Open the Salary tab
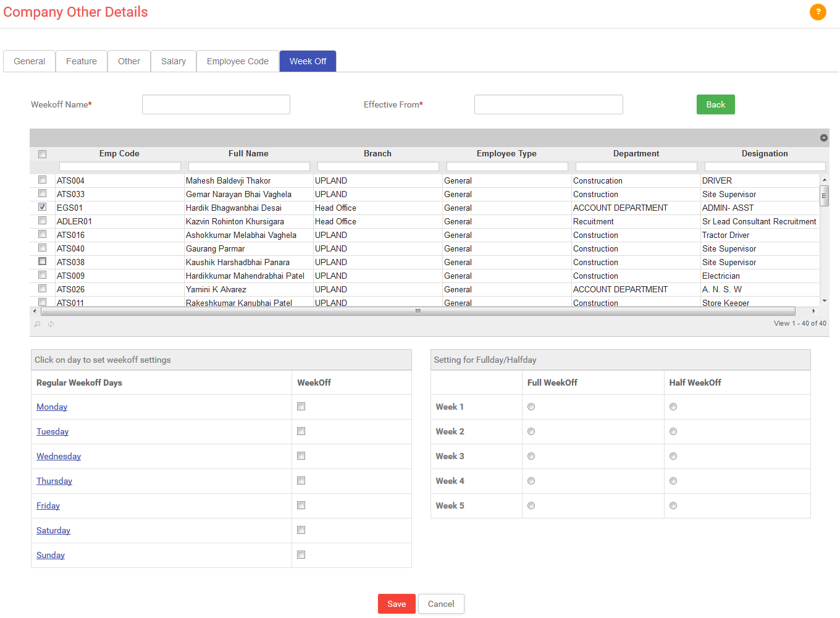Viewport: 840px width, 618px height. pos(174,61)
